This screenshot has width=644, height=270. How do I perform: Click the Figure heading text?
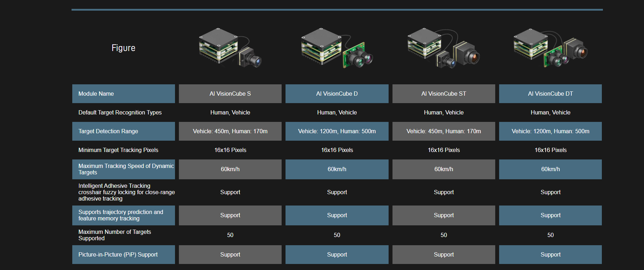[123, 48]
